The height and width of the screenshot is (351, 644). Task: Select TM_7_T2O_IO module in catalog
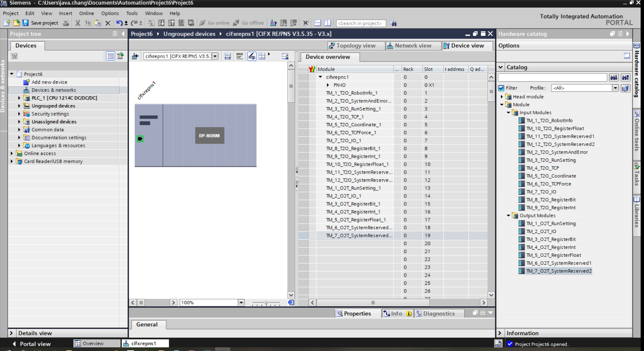coord(541,192)
